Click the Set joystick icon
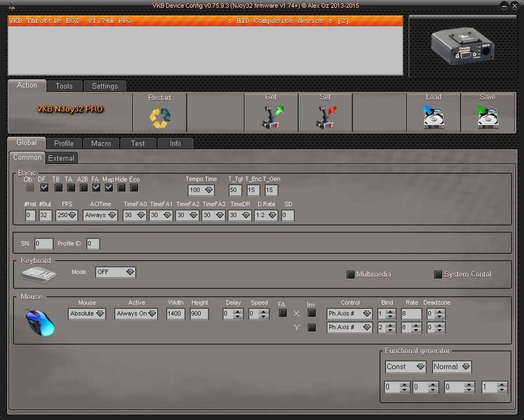Screen dimensions: 524x420 pos(326,117)
